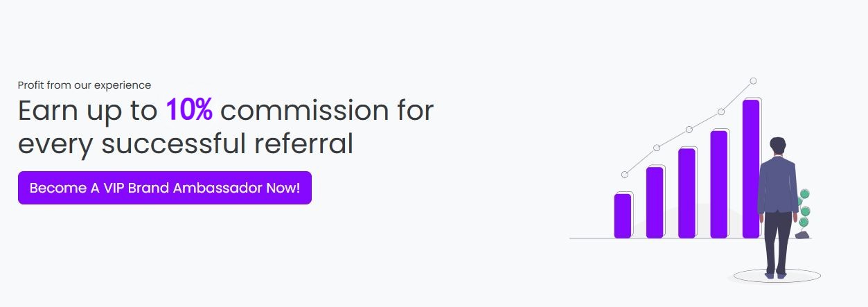Click the shortest purple bar in chart
This screenshot has height=307, width=868.
623,216
